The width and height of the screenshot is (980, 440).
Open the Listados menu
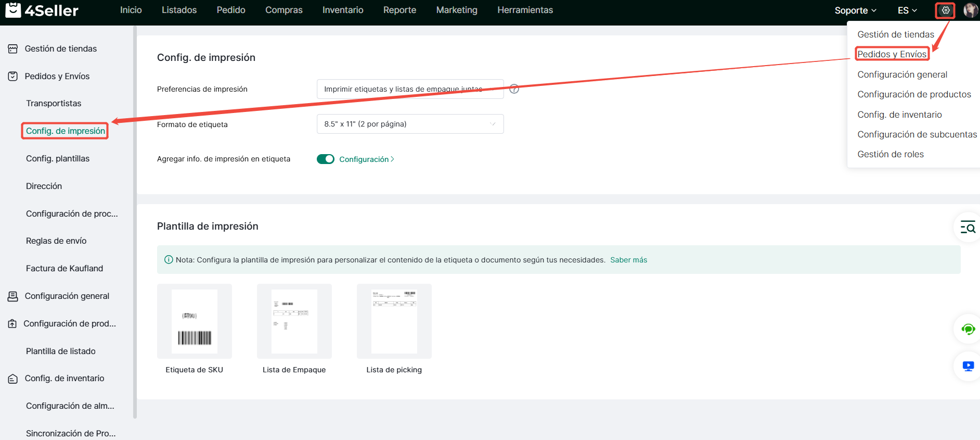pyautogui.click(x=179, y=10)
